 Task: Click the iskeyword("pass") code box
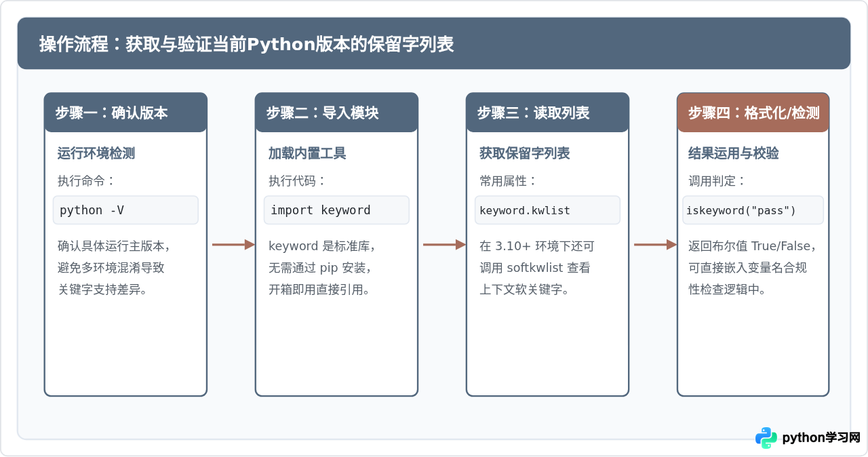click(753, 210)
